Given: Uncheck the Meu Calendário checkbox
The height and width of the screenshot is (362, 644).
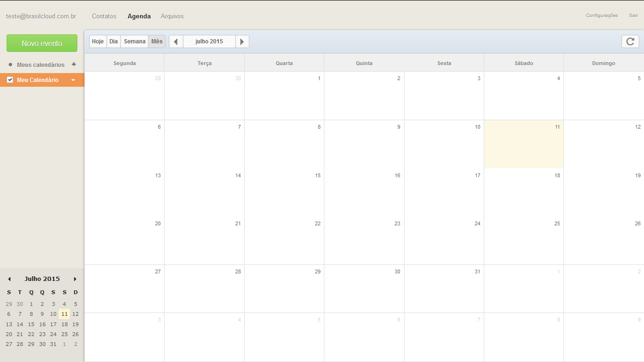Looking at the screenshot, I should pyautogui.click(x=10, y=80).
